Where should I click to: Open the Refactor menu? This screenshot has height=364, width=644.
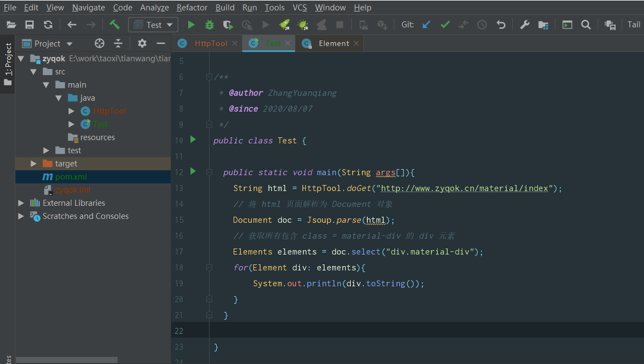(192, 8)
